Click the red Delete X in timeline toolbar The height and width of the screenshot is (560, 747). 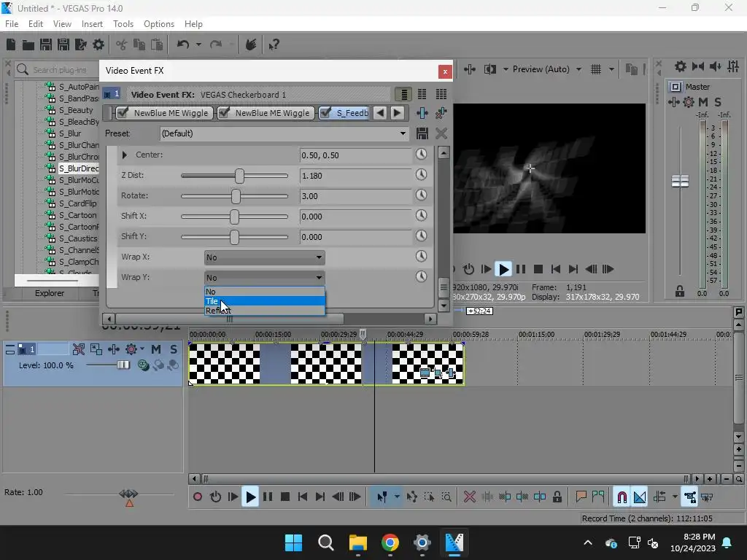point(470,497)
